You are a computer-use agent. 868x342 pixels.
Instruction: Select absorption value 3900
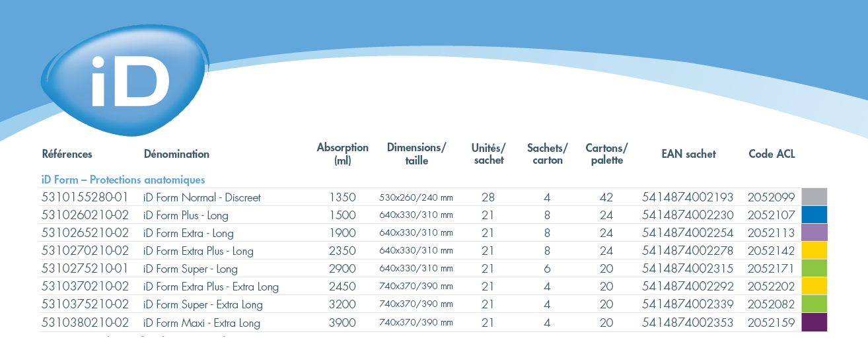[x=343, y=323]
